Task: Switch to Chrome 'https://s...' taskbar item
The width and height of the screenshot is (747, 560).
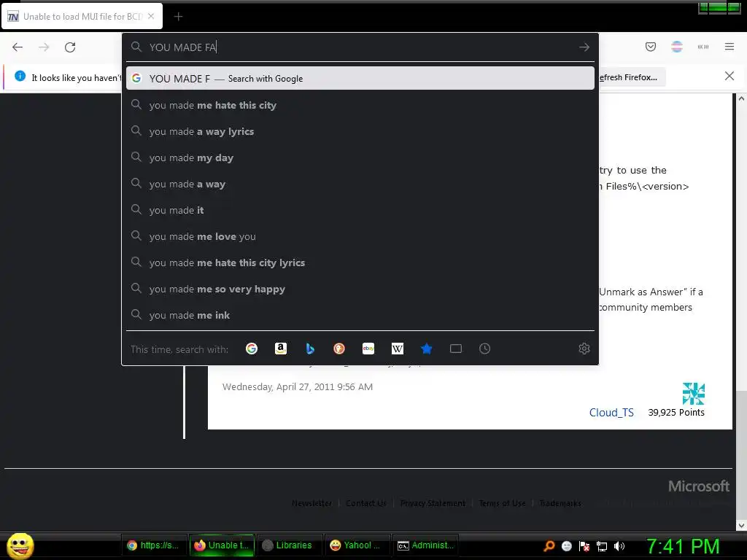Action: pos(154,545)
